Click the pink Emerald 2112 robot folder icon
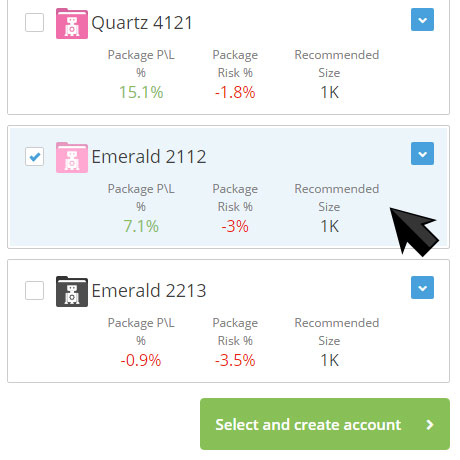 [x=72, y=157]
